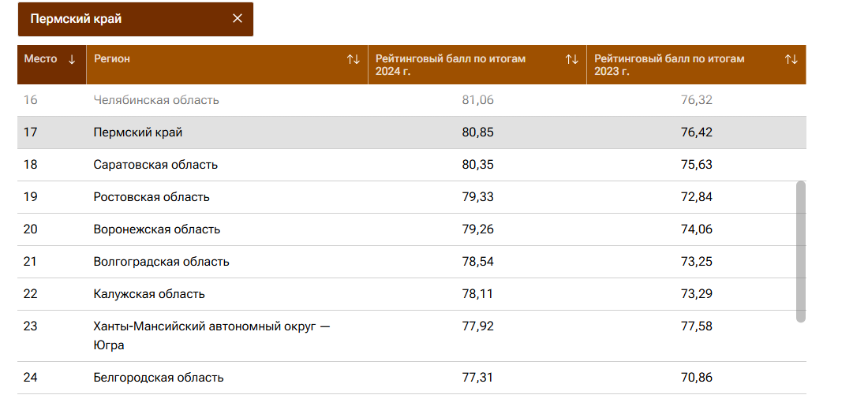Remove the Пермский край filter tag
The width and height of the screenshot is (868, 395).
[237, 19]
